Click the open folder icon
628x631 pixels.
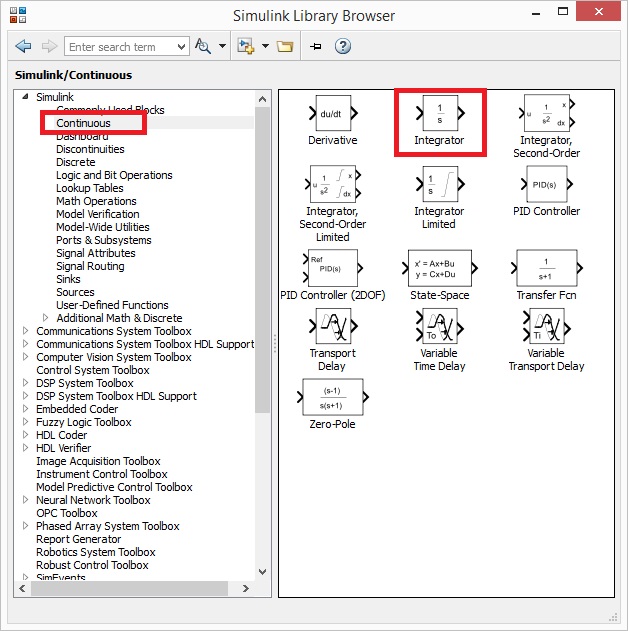point(285,46)
